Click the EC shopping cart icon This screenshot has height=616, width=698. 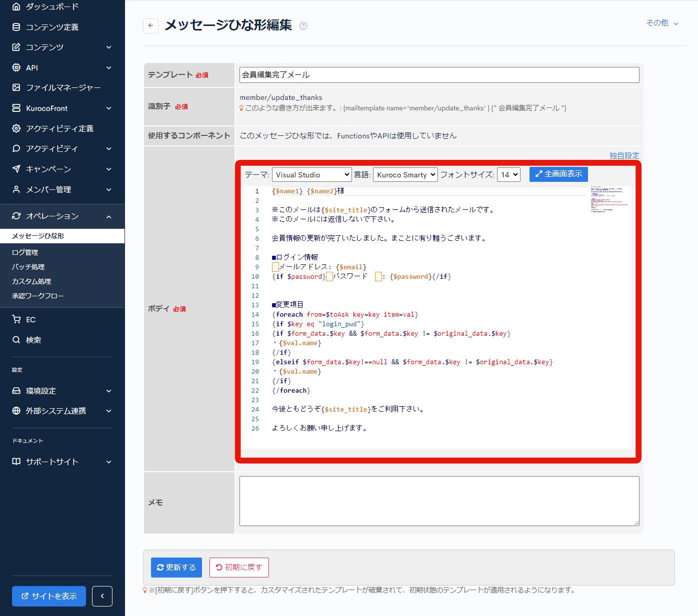coord(16,319)
